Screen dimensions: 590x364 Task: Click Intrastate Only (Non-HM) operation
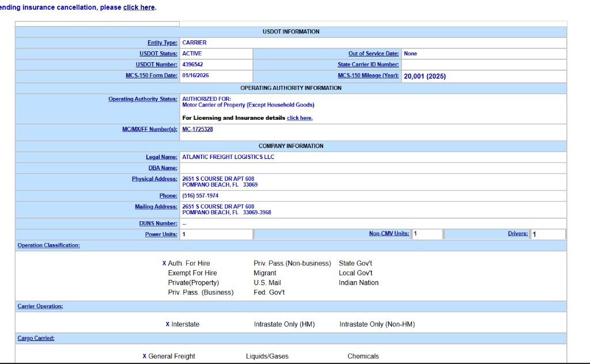tap(377, 324)
